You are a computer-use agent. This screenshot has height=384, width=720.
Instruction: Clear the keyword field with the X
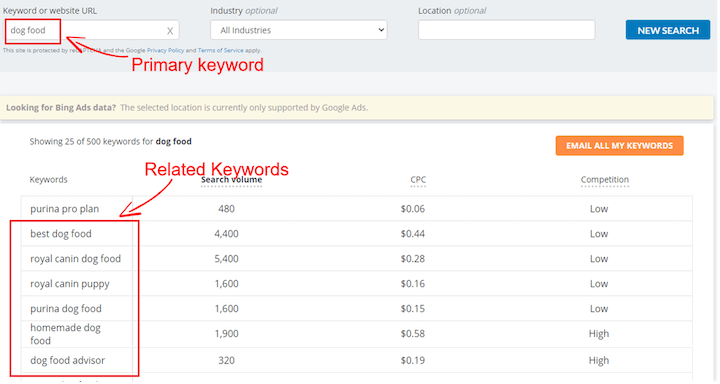pyautogui.click(x=170, y=31)
